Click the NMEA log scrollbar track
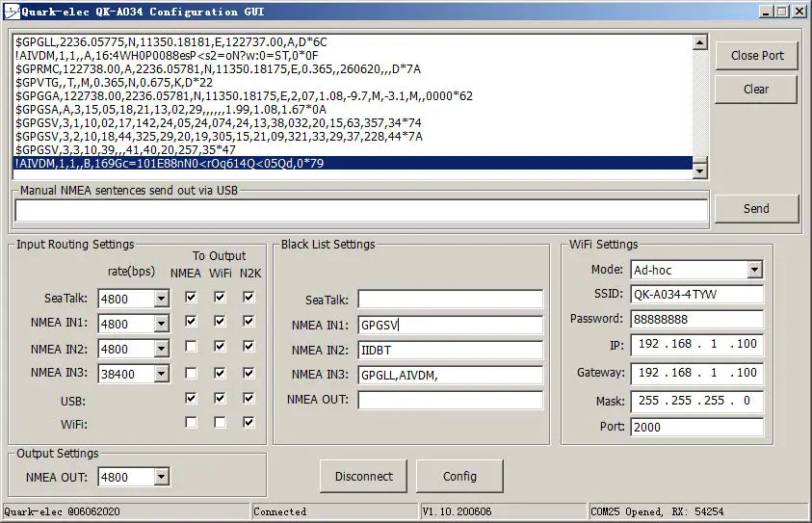812x523 pixels. 700,104
